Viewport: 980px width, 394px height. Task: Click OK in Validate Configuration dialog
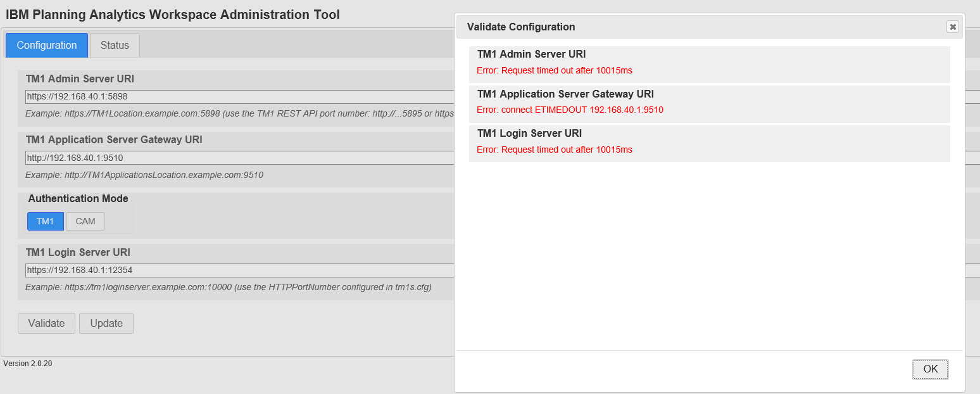point(931,369)
